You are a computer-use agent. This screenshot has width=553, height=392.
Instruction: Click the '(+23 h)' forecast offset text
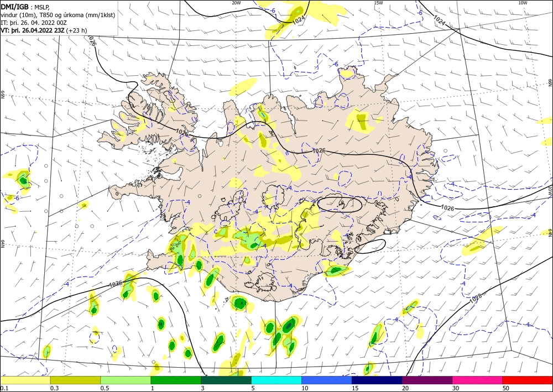[76, 30]
